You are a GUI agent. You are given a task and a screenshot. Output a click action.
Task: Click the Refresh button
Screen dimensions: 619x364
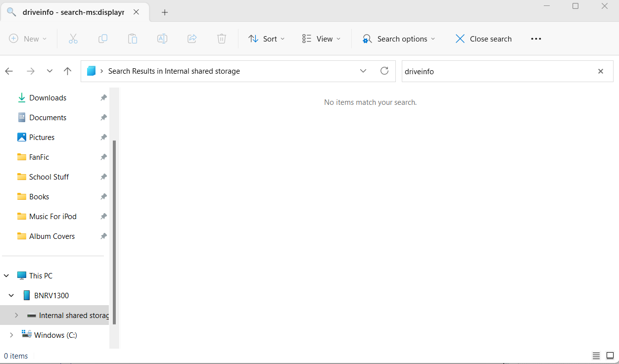pos(384,71)
